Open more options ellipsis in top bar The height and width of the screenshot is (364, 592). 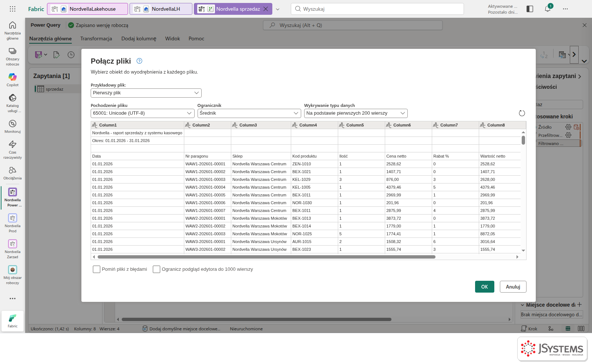(x=565, y=9)
